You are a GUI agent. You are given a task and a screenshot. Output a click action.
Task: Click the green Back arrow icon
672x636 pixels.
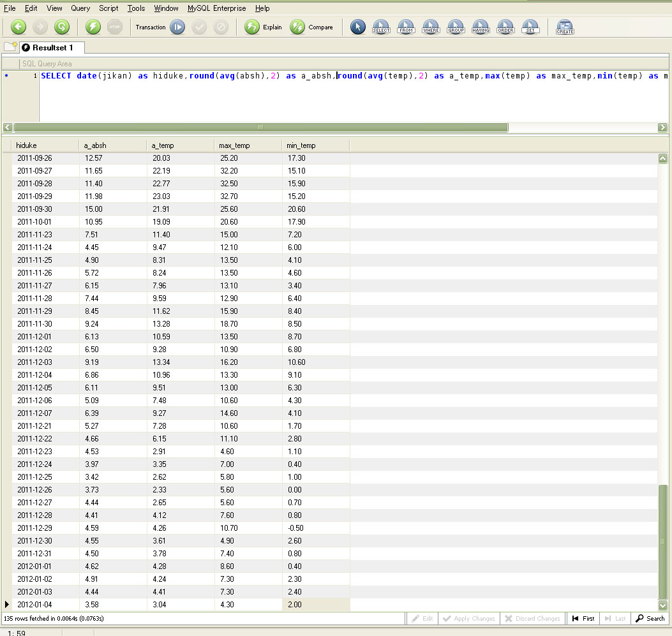click(18, 27)
